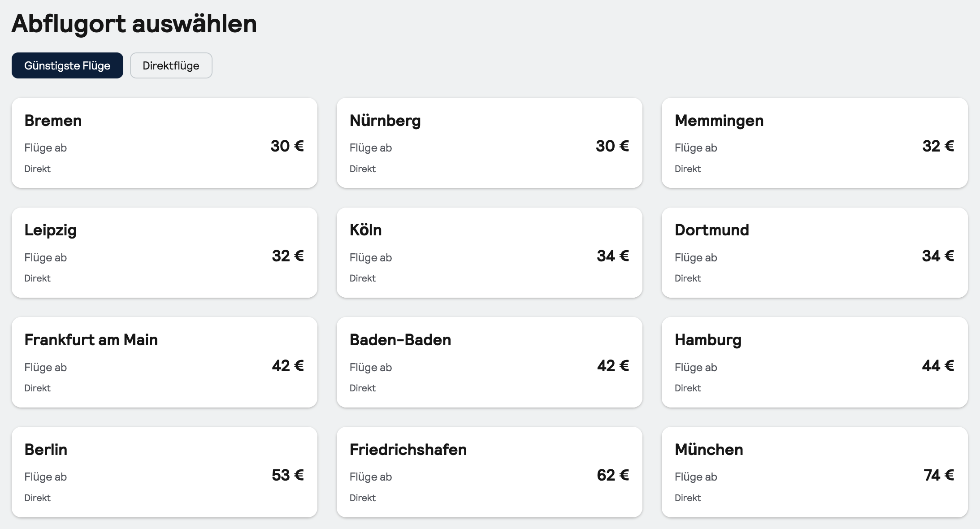Open the Bremen departure card
Image resolution: width=980 pixels, height=529 pixels.
164,143
